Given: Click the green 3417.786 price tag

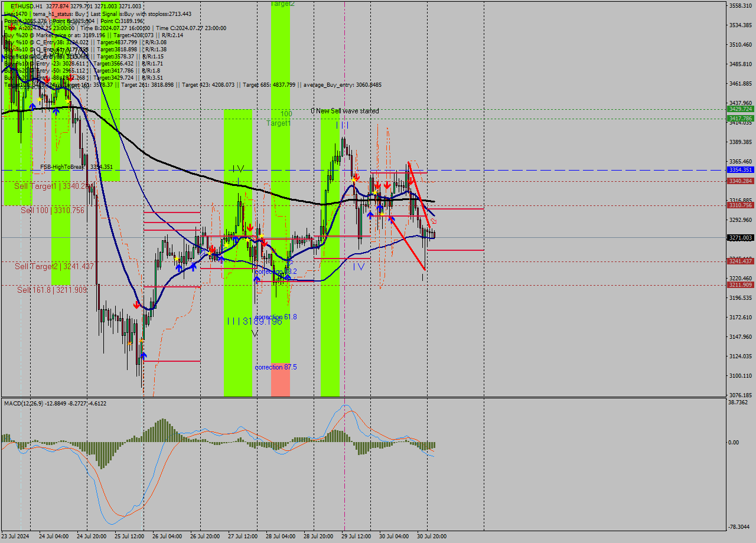Looking at the screenshot, I should [x=741, y=119].
